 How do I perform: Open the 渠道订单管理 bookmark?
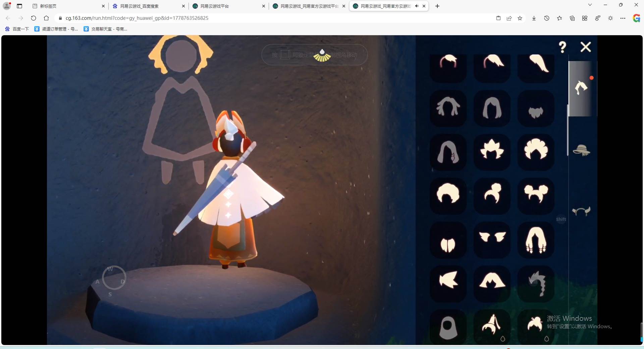(56, 29)
